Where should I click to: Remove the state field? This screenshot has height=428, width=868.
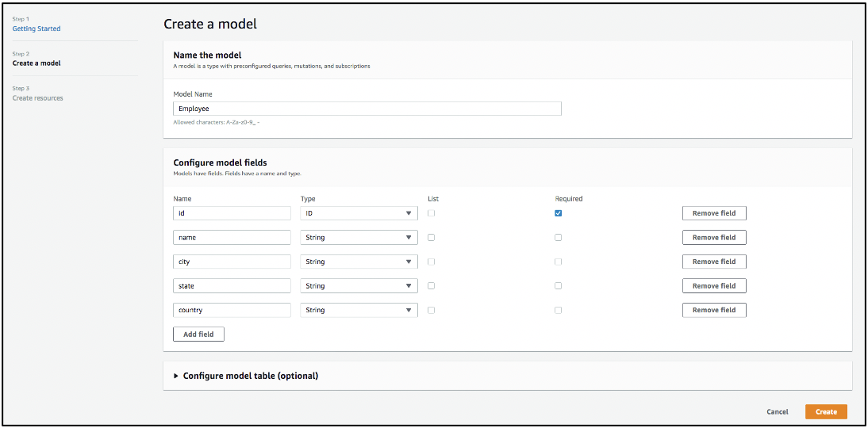click(714, 286)
